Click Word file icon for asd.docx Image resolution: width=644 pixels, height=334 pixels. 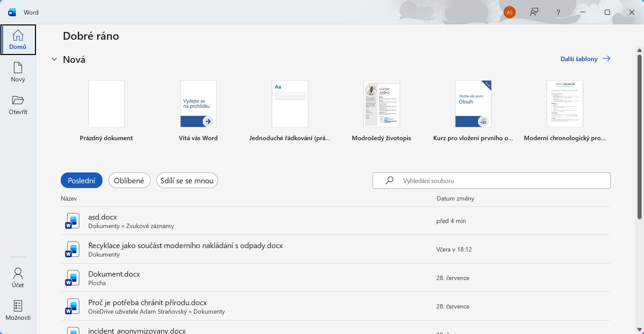pos(73,221)
